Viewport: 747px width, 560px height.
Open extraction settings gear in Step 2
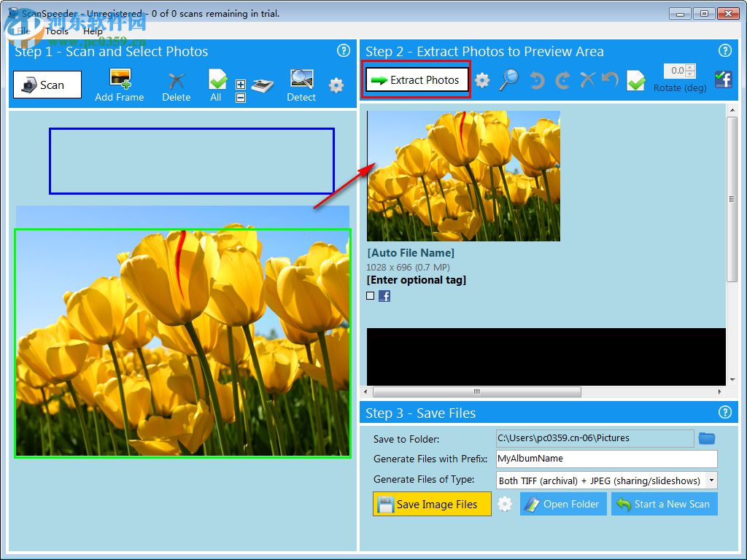[482, 80]
